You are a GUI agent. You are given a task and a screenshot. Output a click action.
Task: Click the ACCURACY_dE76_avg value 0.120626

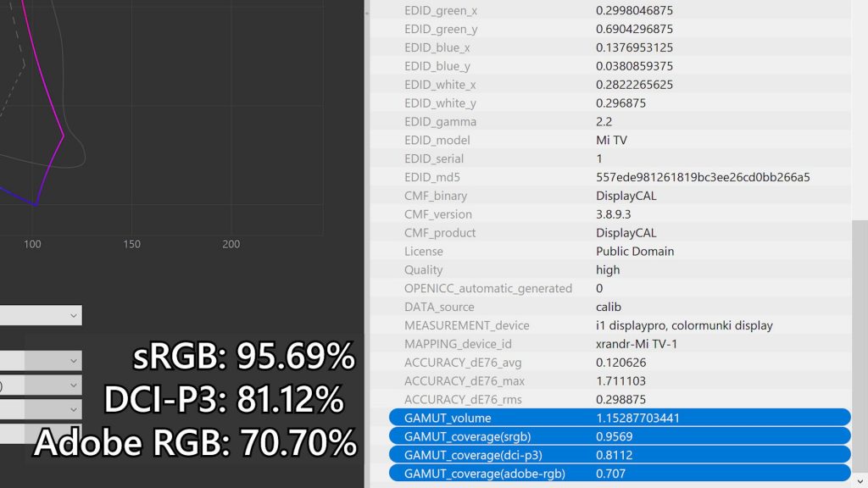pyautogui.click(x=620, y=363)
